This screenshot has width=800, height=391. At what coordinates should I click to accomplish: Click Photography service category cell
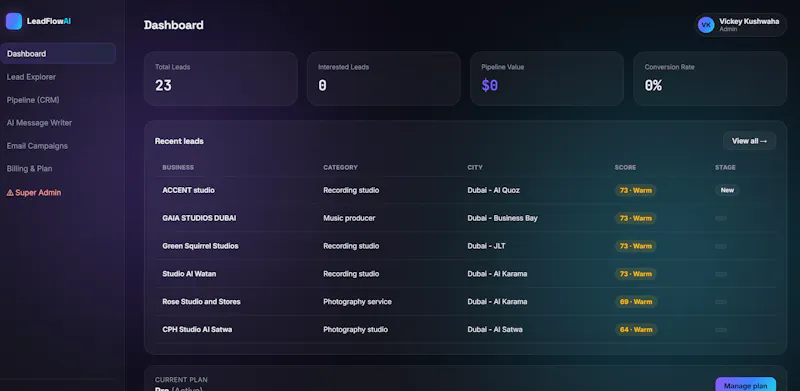point(357,302)
